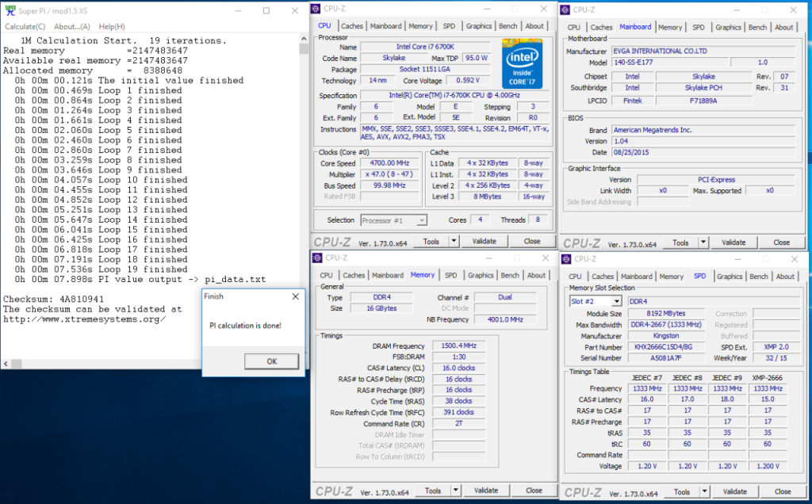Open Mainboard tab in the Memory window

[x=388, y=275]
